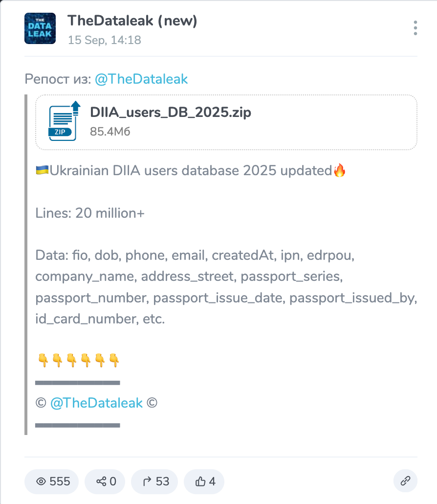
Task: Click the 'Lines: 20 million+' text
Action: click(x=90, y=213)
